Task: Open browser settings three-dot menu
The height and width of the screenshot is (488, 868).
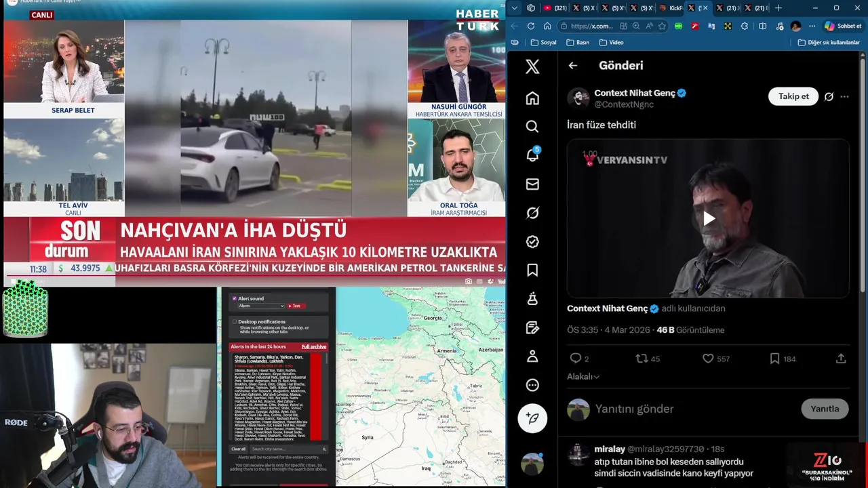Action: click(x=812, y=26)
